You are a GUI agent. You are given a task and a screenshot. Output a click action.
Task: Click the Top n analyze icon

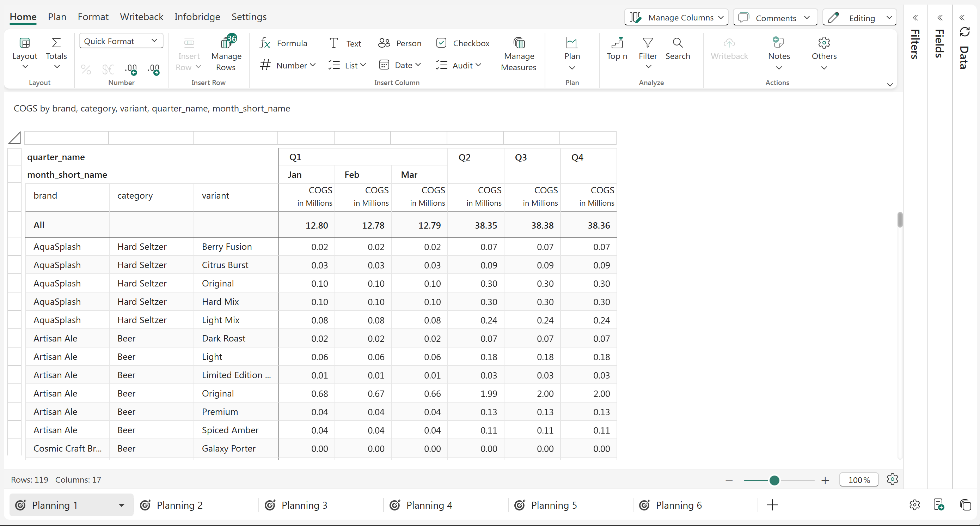point(617,43)
